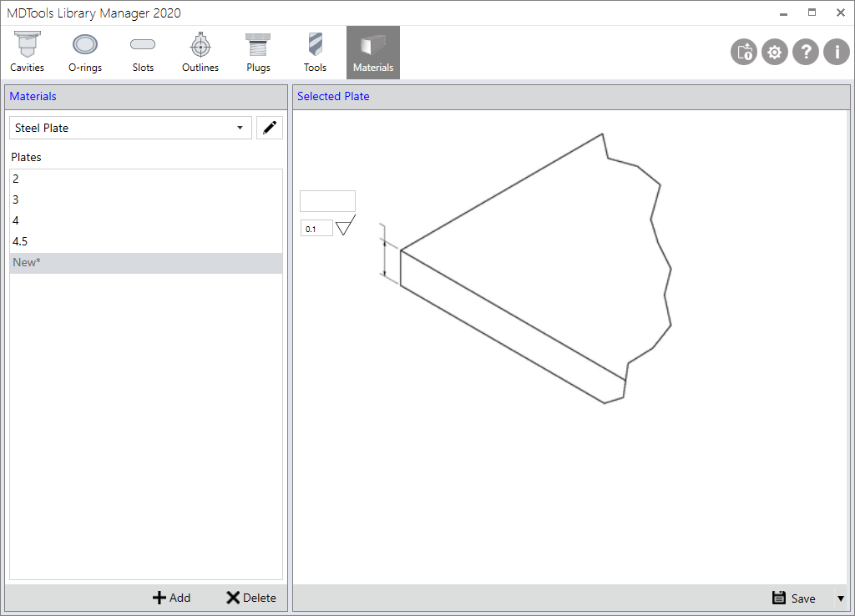Open settings with the gear icon
This screenshot has width=855, height=616.
(775, 53)
